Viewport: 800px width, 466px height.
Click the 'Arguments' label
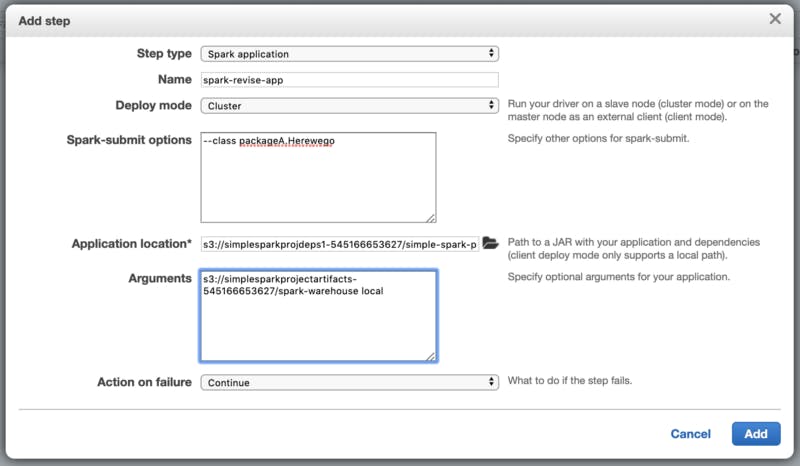[x=160, y=278]
